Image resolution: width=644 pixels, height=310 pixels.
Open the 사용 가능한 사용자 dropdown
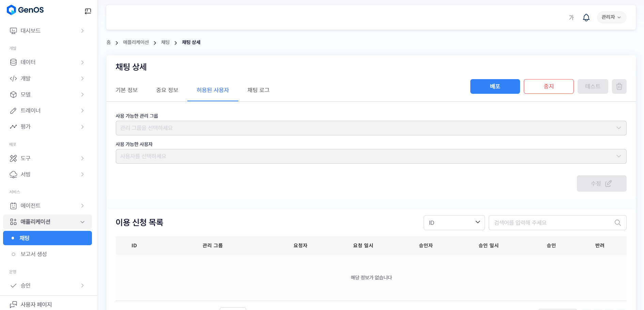click(x=371, y=156)
